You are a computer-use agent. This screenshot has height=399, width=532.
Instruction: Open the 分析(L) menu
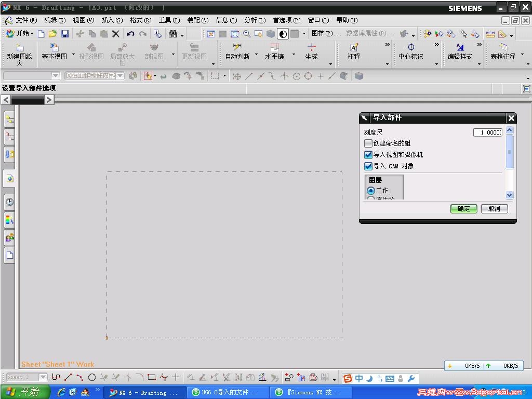pyautogui.click(x=255, y=20)
